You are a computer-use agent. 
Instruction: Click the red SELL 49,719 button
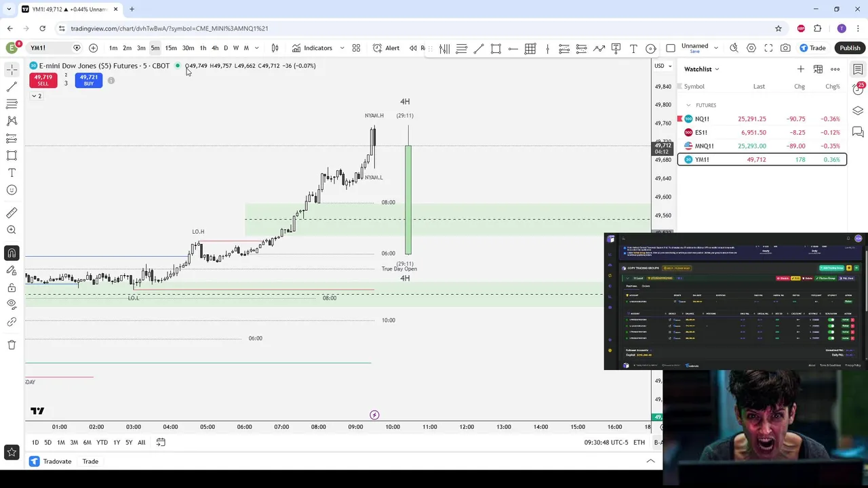coord(43,80)
